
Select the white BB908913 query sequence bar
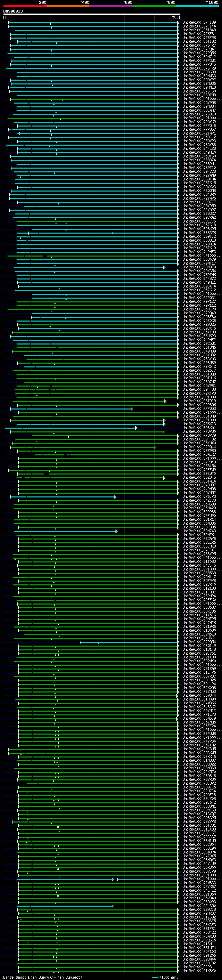(92, 14)
